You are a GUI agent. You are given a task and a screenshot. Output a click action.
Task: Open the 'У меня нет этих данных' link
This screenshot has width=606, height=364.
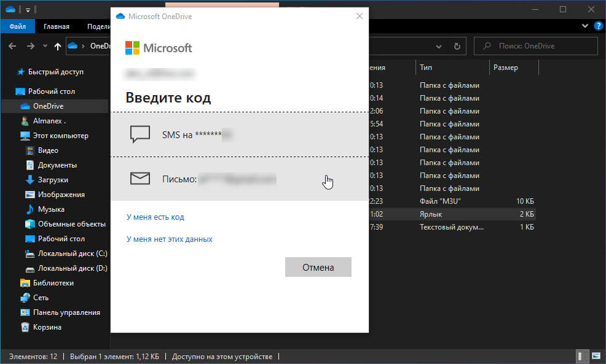pyautogui.click(x=169, y=239)
